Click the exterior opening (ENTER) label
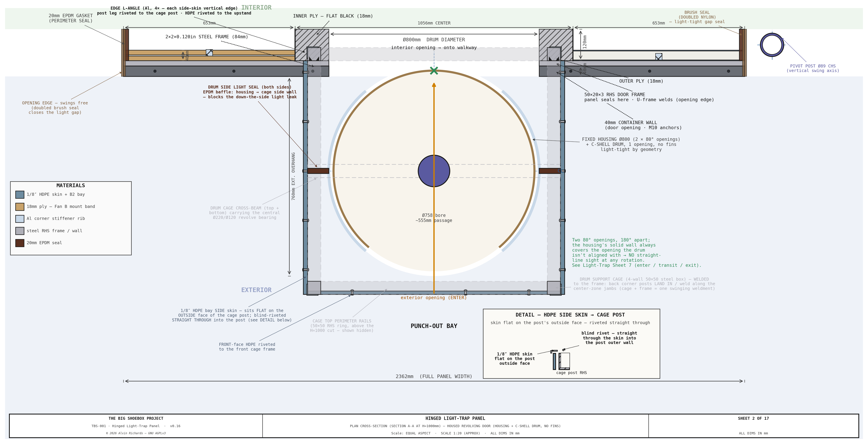The width and height of the screenshot is (868, 444). coord(434,298)
